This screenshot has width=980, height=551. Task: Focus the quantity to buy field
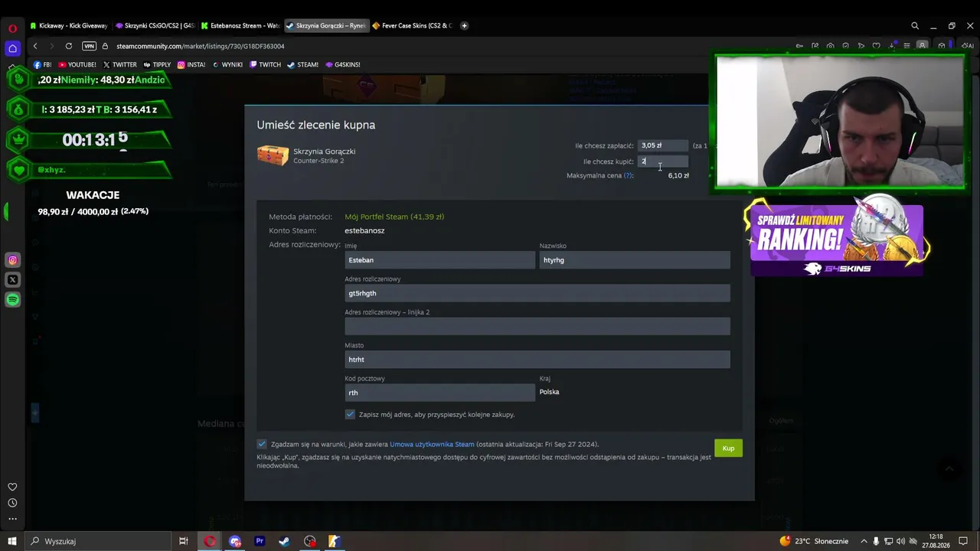click(663, 161)
